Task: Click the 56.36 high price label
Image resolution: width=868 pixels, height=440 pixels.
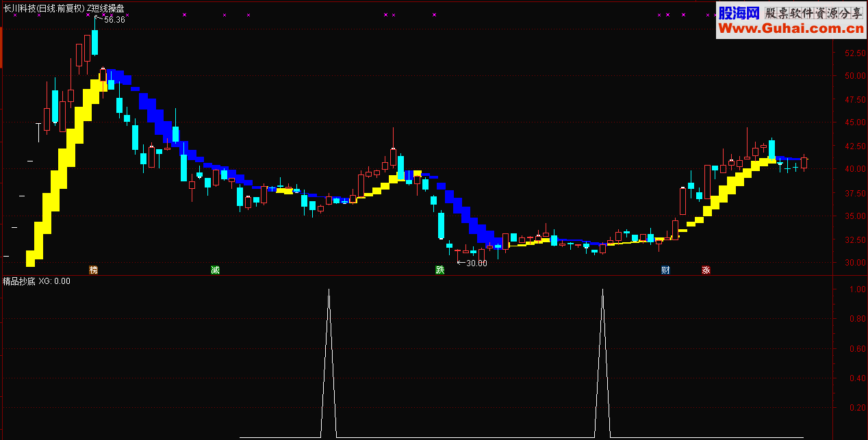Action: [114, 20]
